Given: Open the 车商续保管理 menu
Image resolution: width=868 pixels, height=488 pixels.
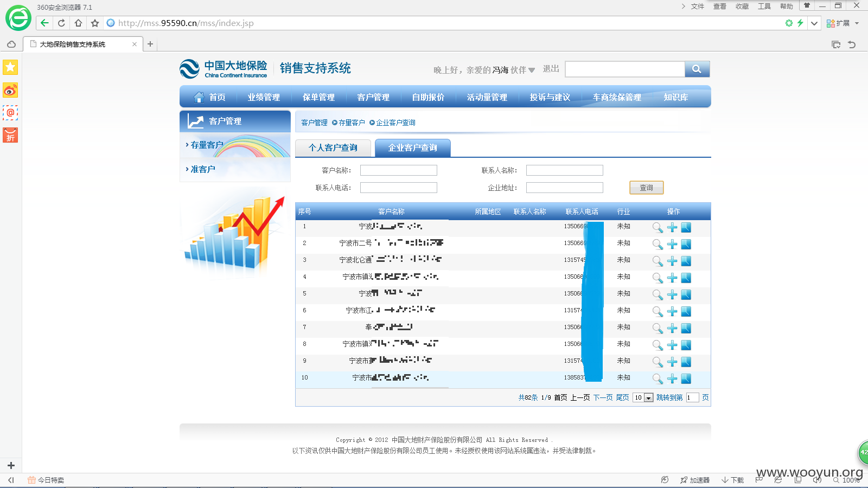Looking at the screenshot, I should 617,97.
